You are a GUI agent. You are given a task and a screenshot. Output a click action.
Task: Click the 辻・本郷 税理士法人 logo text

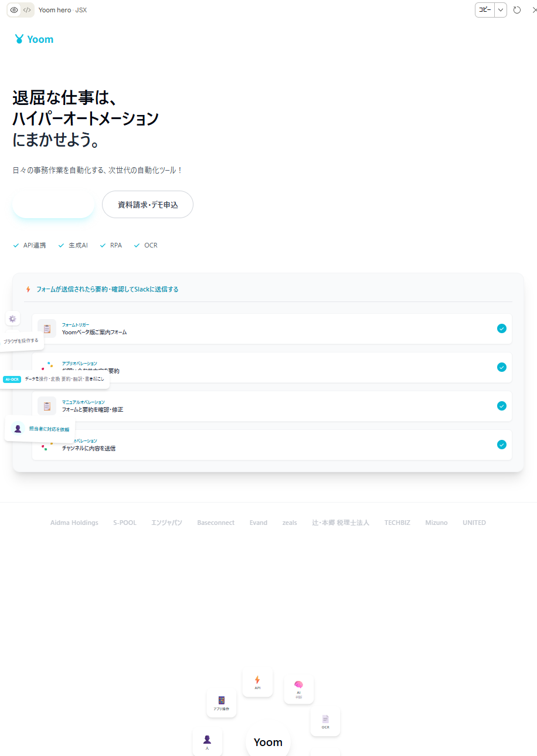(341, 523)
